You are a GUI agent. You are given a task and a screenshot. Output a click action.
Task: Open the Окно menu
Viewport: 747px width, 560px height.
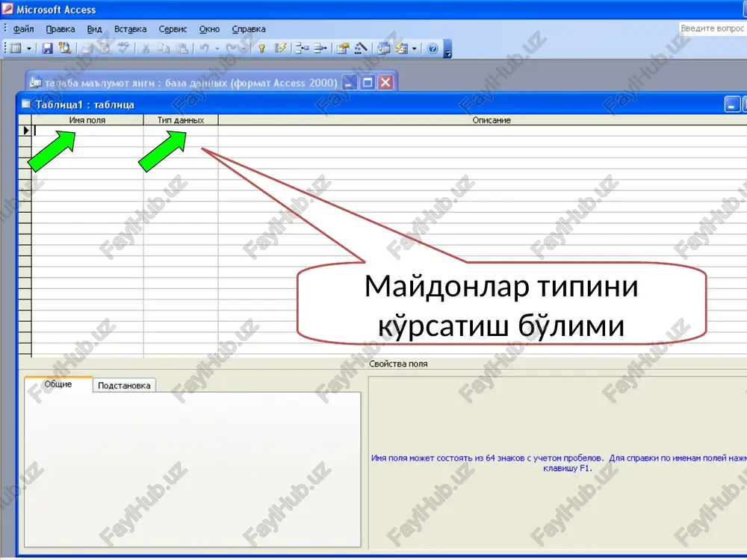[209, 29]
